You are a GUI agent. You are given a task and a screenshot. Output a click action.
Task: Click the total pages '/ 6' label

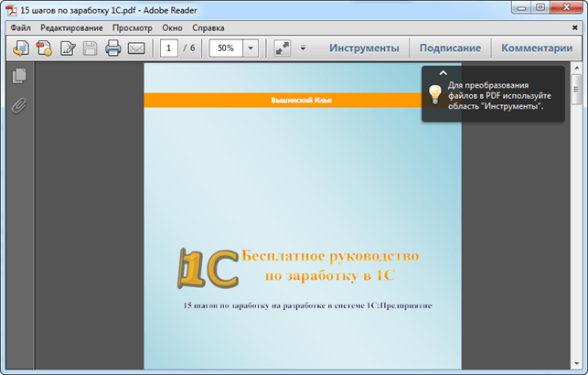189,48
